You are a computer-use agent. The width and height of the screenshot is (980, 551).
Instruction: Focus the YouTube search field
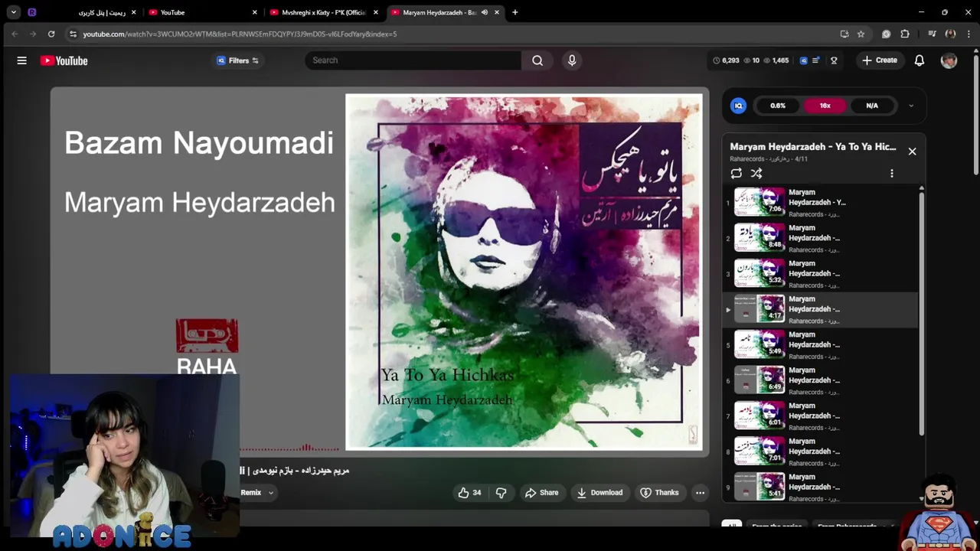tap(413, 60)
